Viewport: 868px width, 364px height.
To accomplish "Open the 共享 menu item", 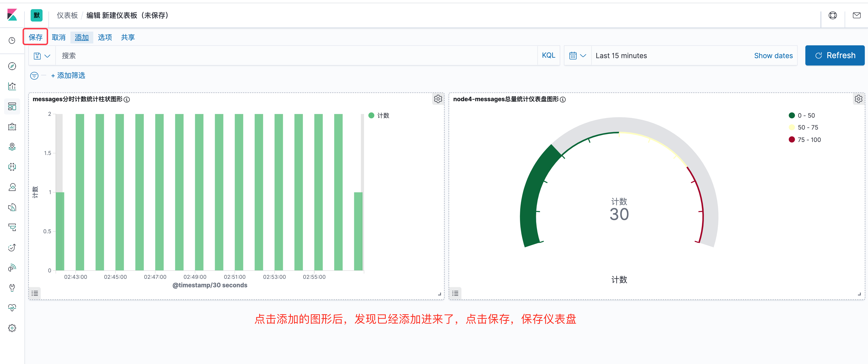I will pyautogui.click(x=128, y=37).
